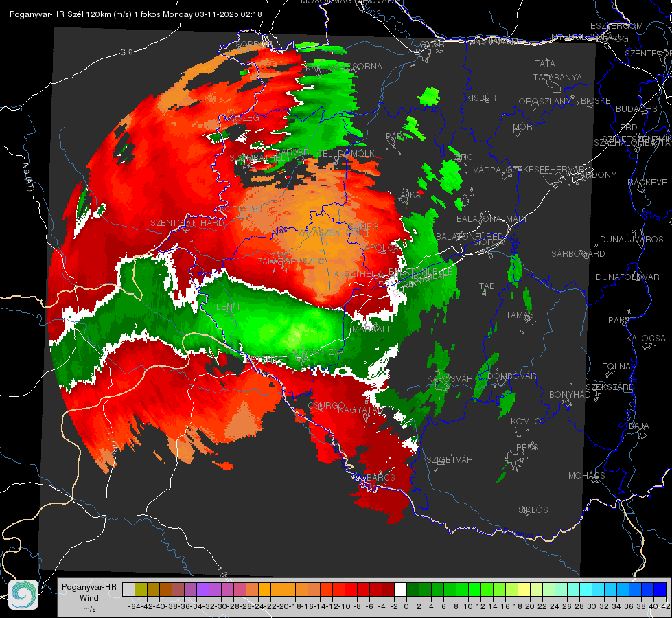Click the MARCALI label

[x=371, y=330]
